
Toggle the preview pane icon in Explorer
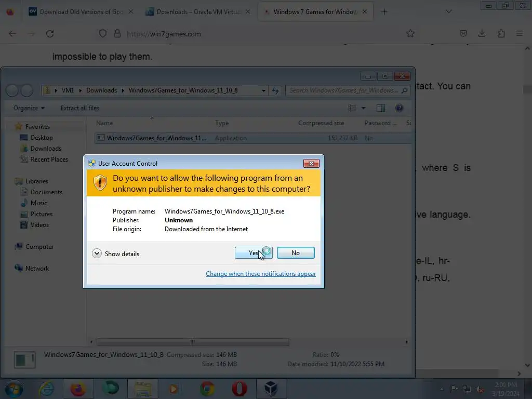[381, 108]
